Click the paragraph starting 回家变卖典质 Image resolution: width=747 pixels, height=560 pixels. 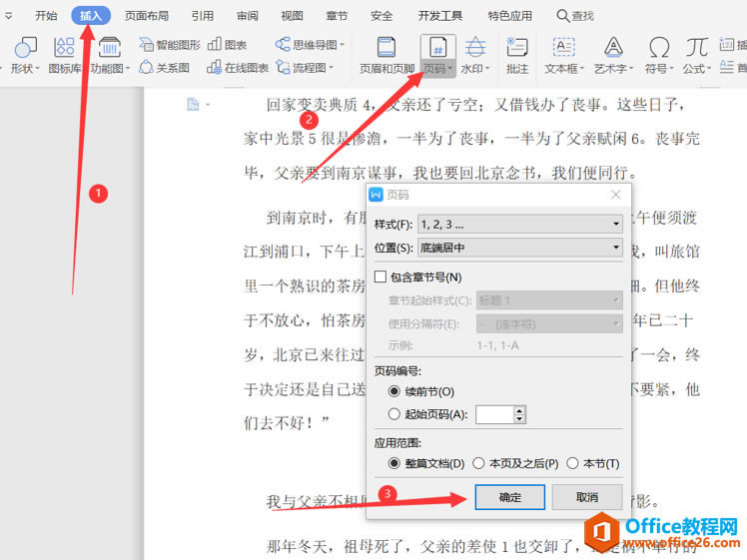(x=471, y=139)
